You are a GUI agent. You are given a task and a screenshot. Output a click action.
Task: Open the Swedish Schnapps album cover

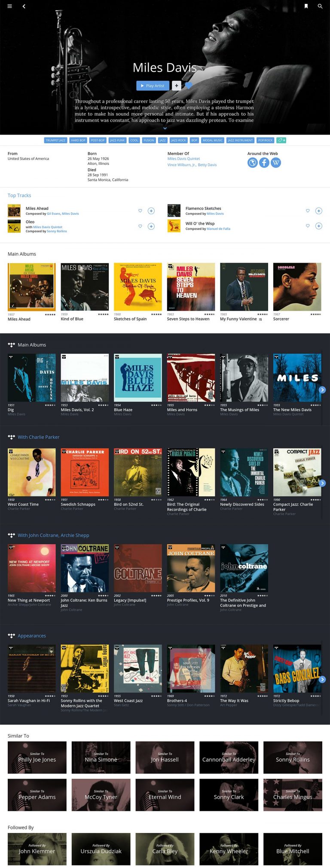pos(85,472)
